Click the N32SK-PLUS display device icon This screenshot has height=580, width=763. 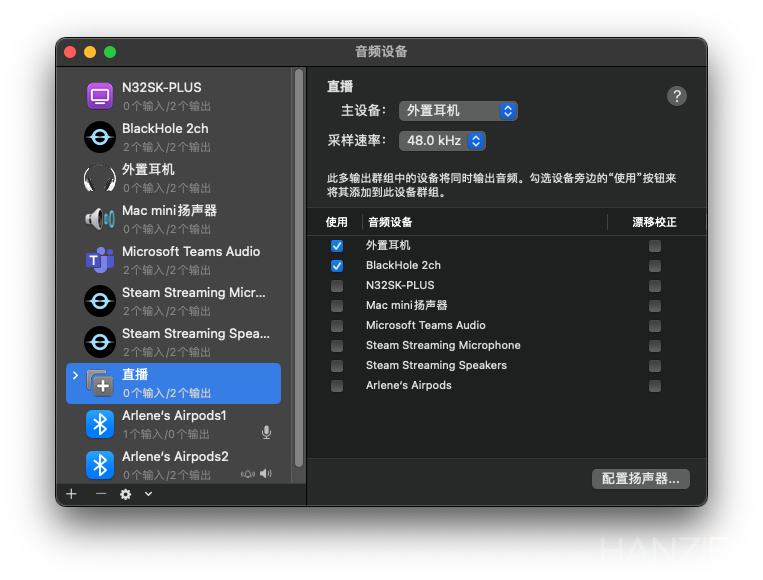pyautogui.click(x=100, y=96)
